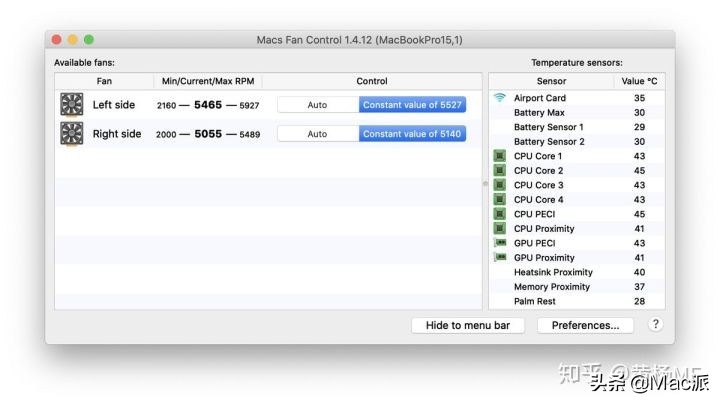The image size is (720, 404).
Task: Click the CPU Core 3 chip icon
Action: 500,185
